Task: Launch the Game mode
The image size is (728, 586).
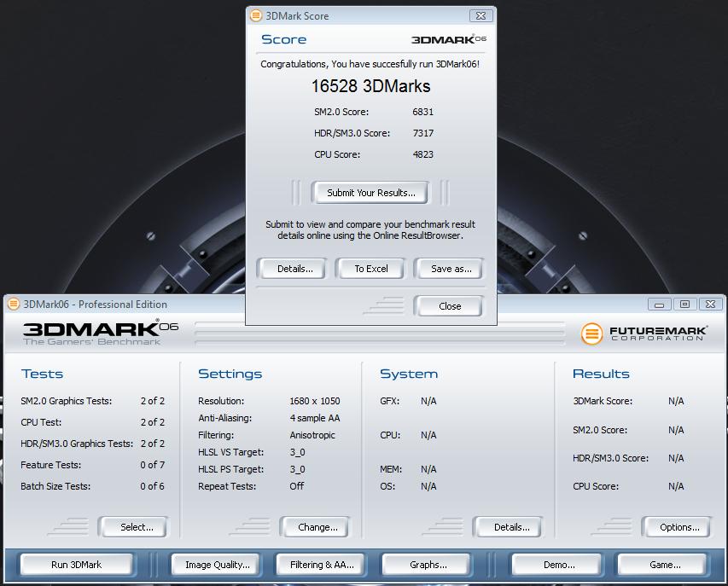Action: pyautogui.click(x=665, y=565)
